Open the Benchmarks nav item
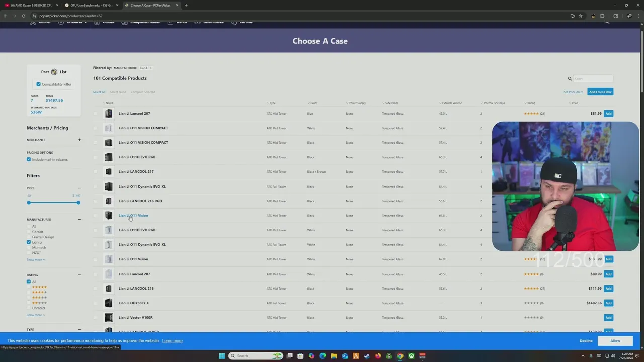Image resolution: width=644 pixels, height=362 pixels. [209, 22]
